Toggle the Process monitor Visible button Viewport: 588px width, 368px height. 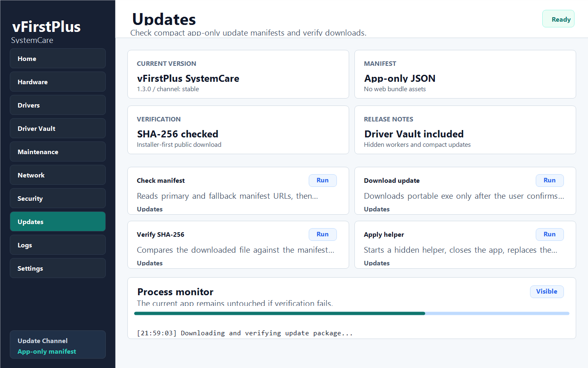(547, 292)
